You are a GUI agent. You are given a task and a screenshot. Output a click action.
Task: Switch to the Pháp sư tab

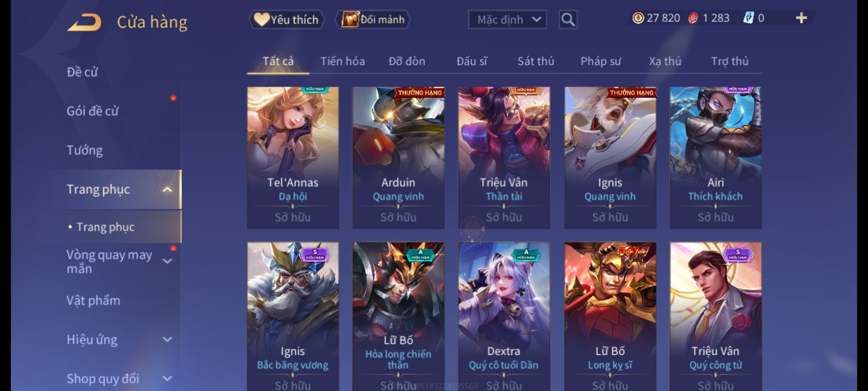point(601,61)
